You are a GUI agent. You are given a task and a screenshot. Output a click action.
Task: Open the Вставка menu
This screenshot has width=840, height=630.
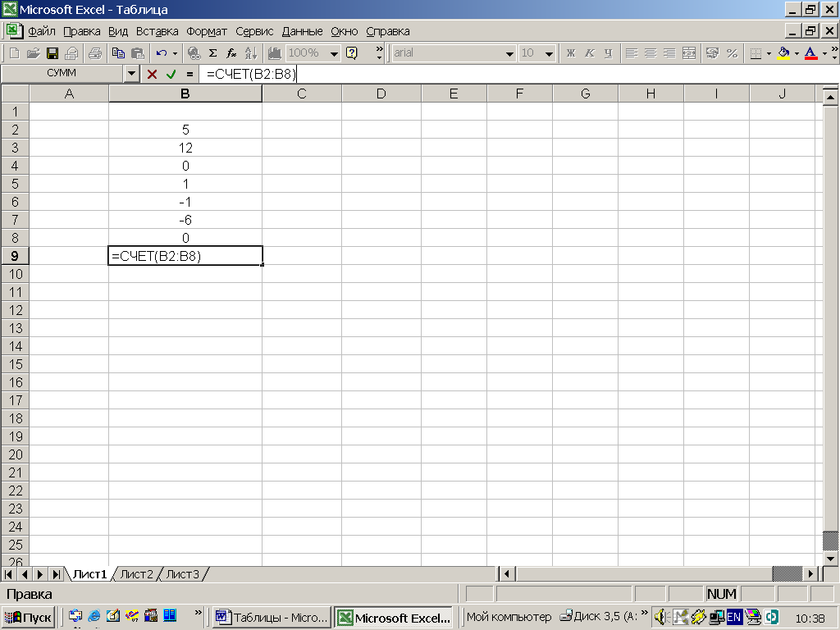(x=157, y=32)
